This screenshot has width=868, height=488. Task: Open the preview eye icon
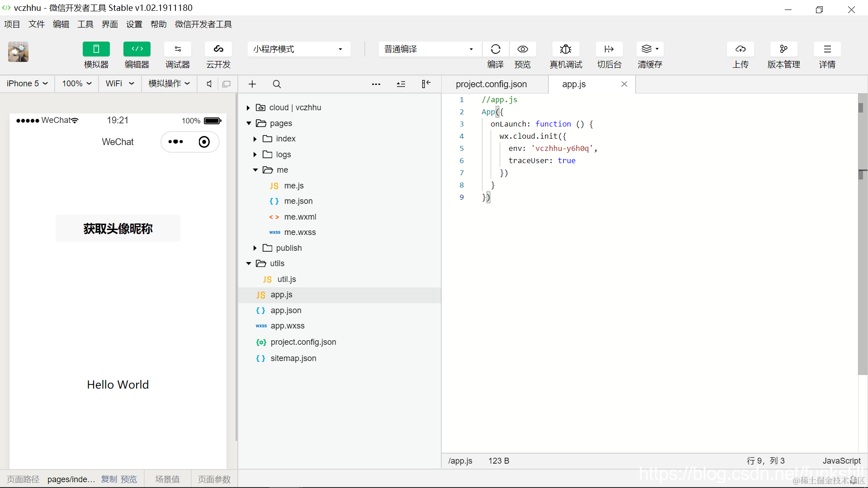(523, 49)
